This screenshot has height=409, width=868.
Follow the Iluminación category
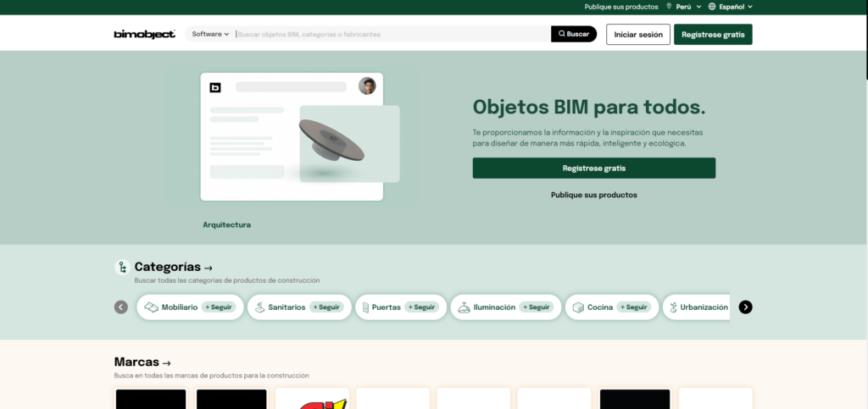(x=537, y=307)
